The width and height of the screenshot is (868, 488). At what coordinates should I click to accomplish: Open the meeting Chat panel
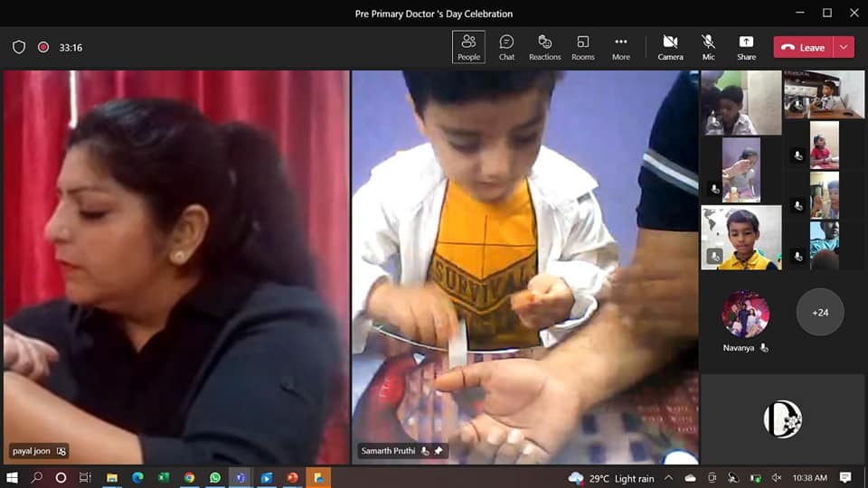[x=506, y=47]
